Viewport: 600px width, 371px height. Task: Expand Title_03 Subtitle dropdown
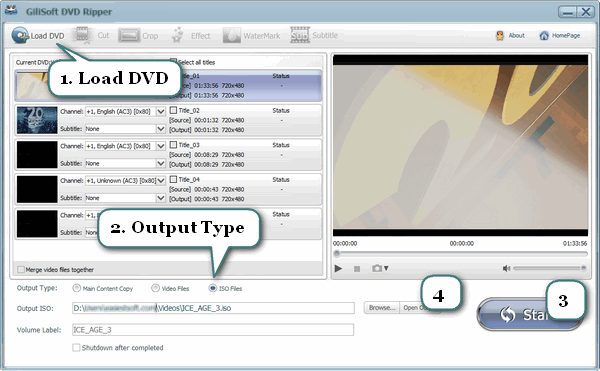coord(161,163)
